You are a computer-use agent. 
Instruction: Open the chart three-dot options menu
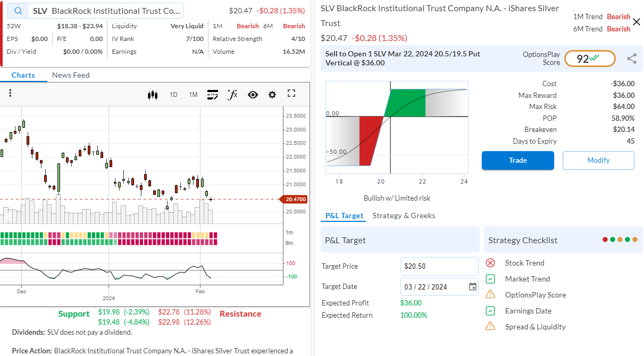[10, 94]
